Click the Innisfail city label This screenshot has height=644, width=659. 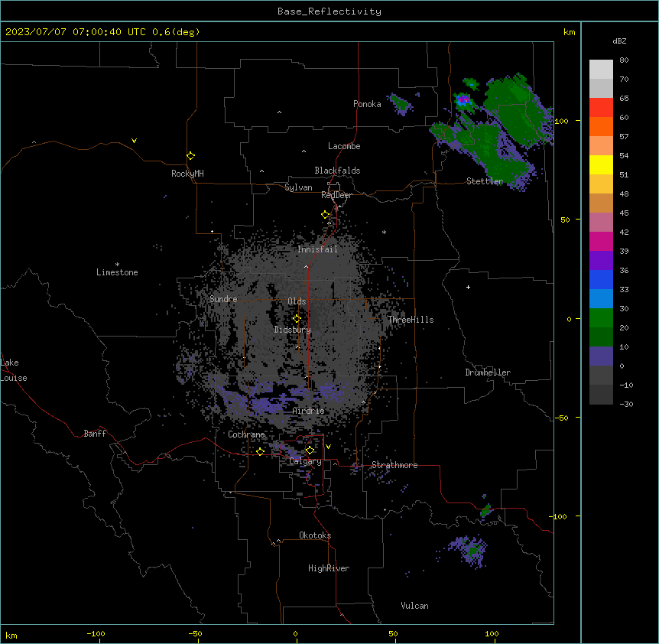pyautogui.click(x=317, y=249)
